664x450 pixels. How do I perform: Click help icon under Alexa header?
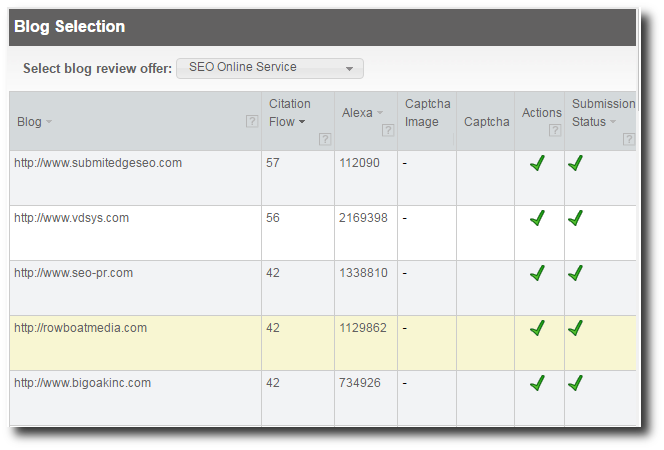click(388, 130)
